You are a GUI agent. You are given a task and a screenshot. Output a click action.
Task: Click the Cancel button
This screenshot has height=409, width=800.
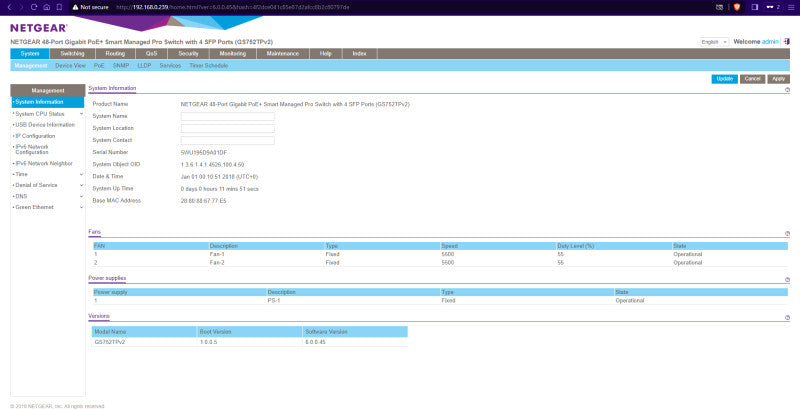tap(753, 79)
